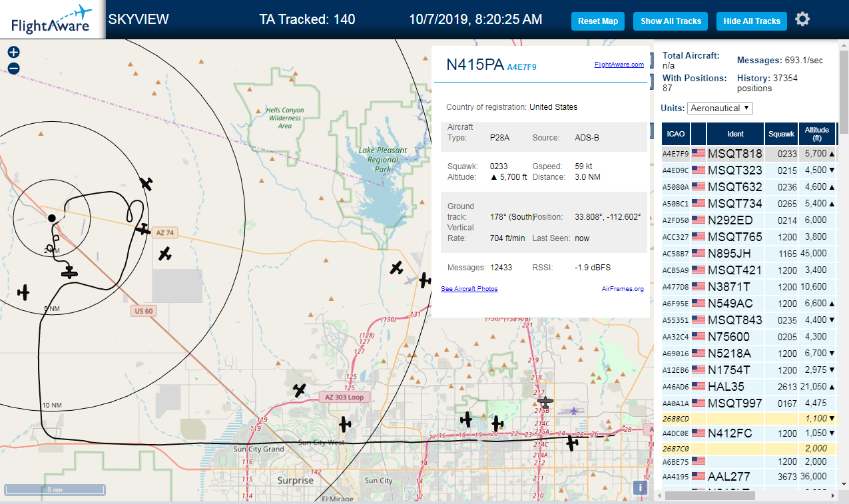
Task: Open FlightAware.com link in info panel
Action: click(619, 65)
